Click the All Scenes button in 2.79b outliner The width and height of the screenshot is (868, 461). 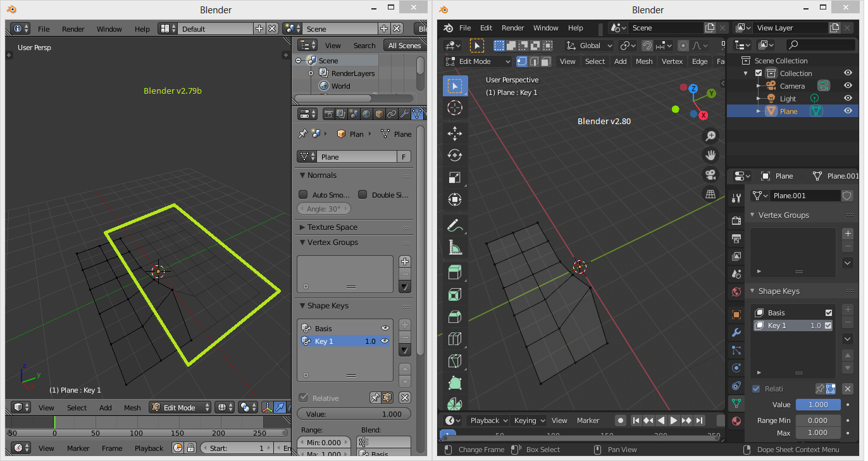(x=405, y=46)
